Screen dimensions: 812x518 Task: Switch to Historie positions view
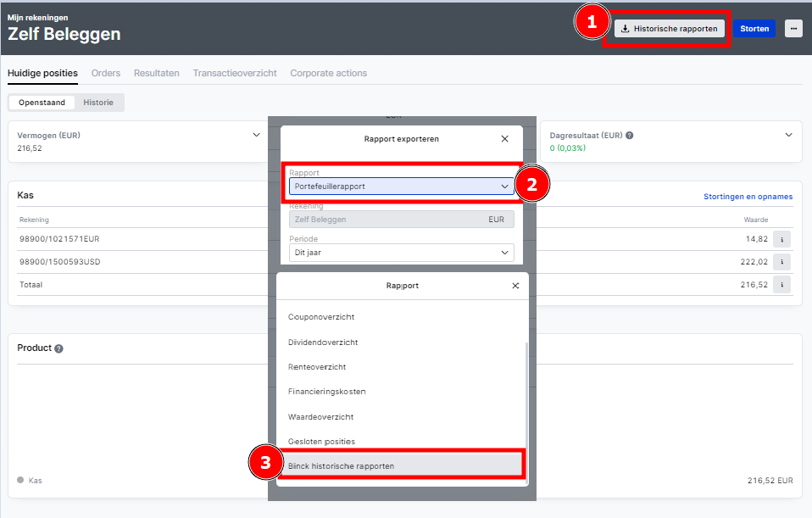point(98,103)
